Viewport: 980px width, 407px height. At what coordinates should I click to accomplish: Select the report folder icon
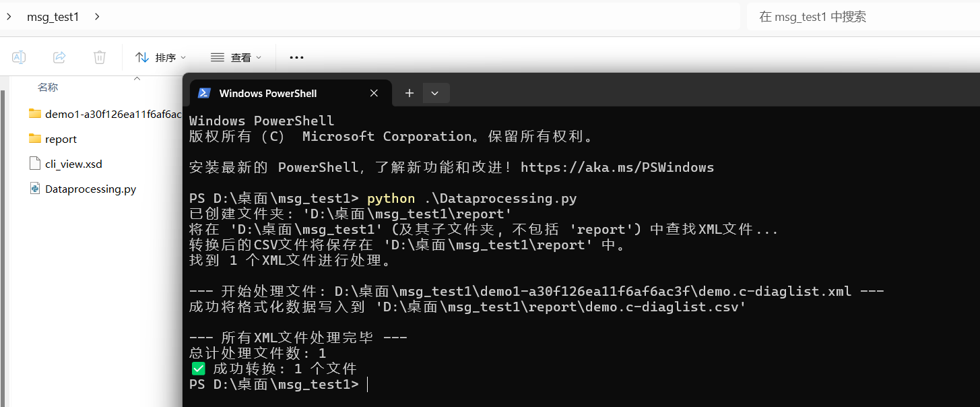tap(35, 139)
